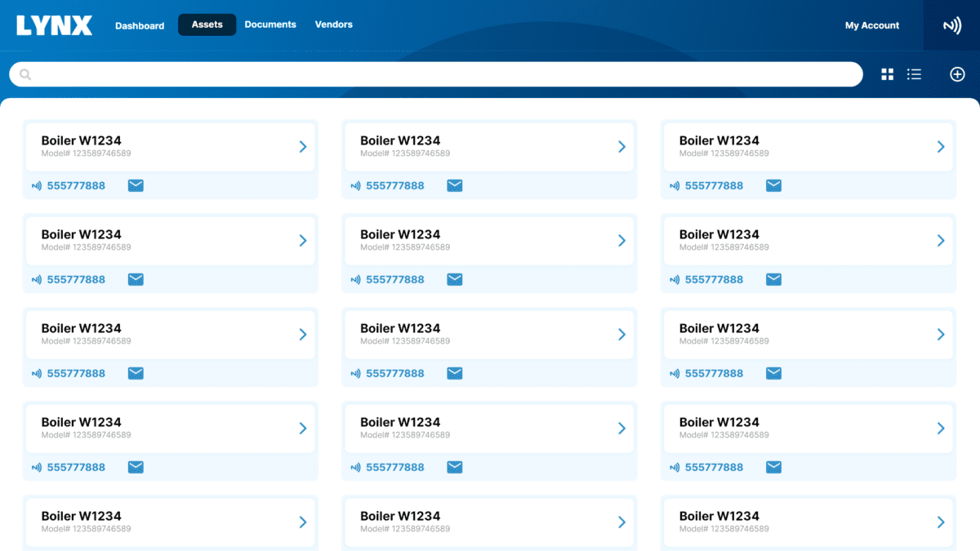Open first row, middle Boiler W1234 chevron
Image resolution: width=980 pixels, height=551 pixels.
coord(621,147)
